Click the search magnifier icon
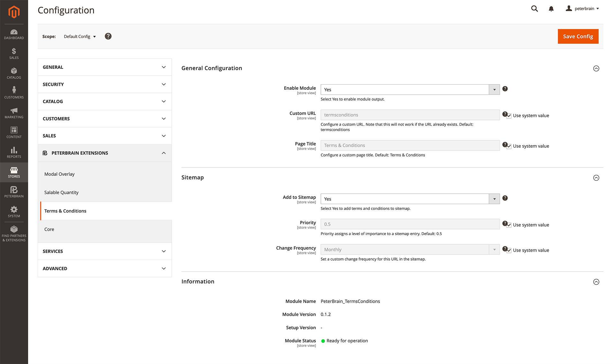613x364 pixels. coord(534,9)
